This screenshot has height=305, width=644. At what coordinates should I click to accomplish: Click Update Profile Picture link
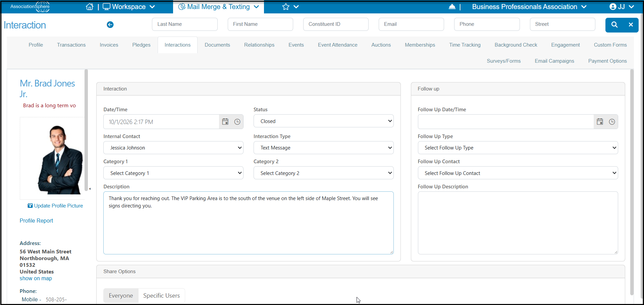[x=55, y=206]
